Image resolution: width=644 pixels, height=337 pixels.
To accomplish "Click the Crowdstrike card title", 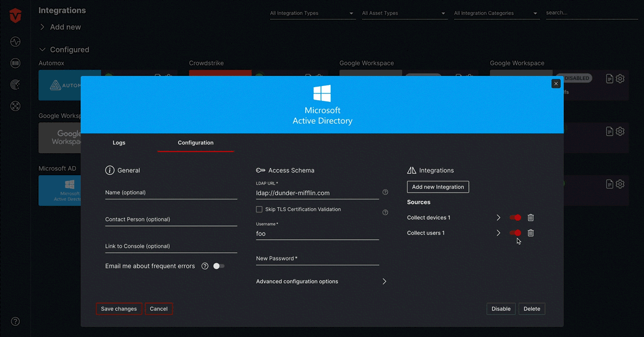I will point(206,63).
